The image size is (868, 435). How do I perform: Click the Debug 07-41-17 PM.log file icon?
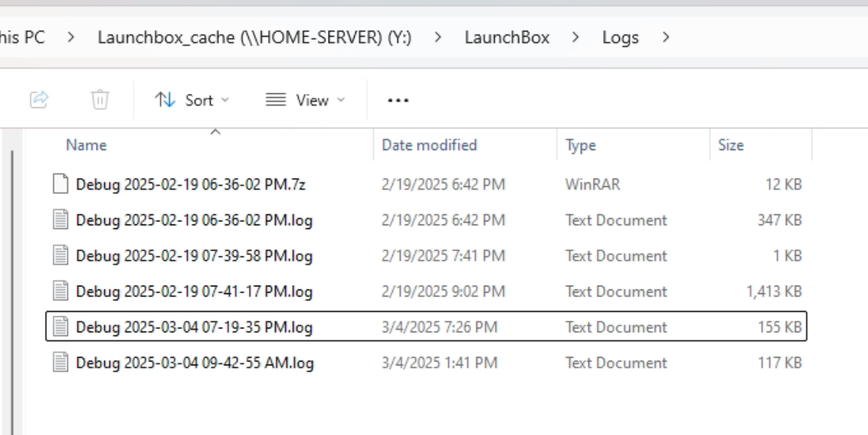tap(61, 291)
